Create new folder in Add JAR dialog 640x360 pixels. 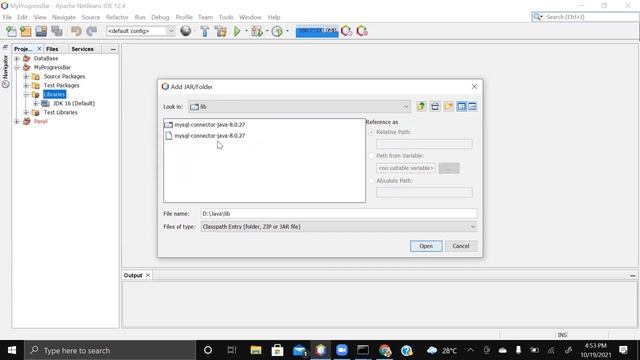pyautogui.click(x=449, y=107)
